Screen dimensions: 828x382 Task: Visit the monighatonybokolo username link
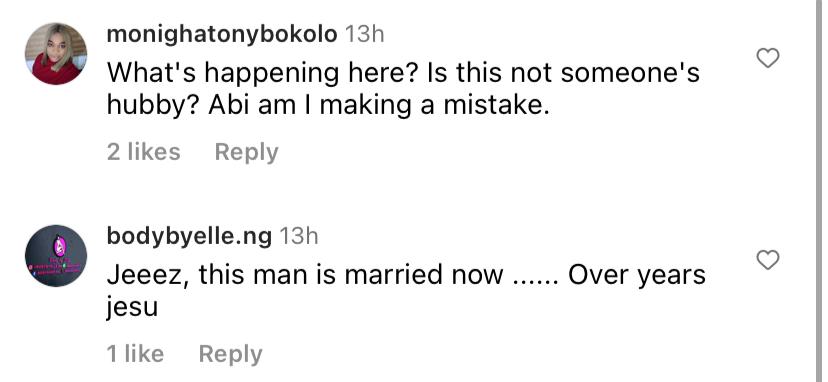(x=222, y=35)
